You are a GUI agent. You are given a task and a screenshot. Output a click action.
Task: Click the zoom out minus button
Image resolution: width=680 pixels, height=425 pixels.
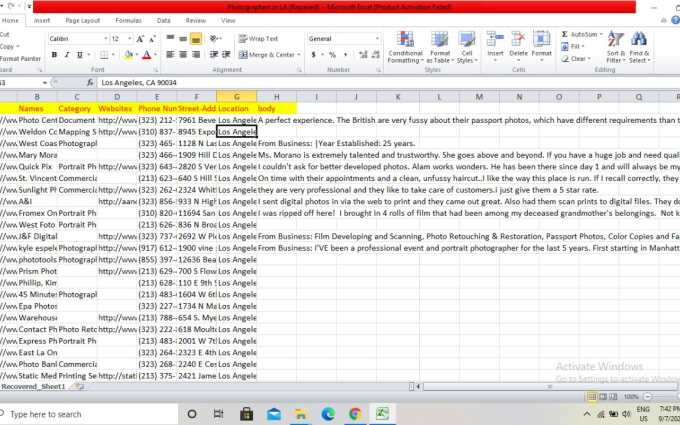[647, 396]
